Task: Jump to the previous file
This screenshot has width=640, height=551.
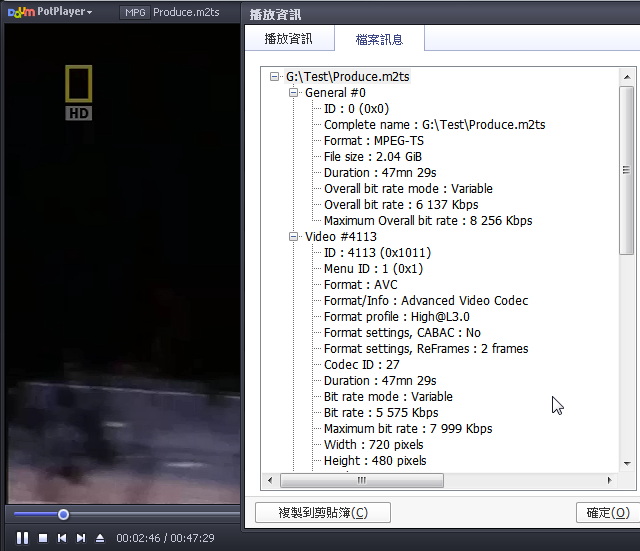Action: pos(62,538)
